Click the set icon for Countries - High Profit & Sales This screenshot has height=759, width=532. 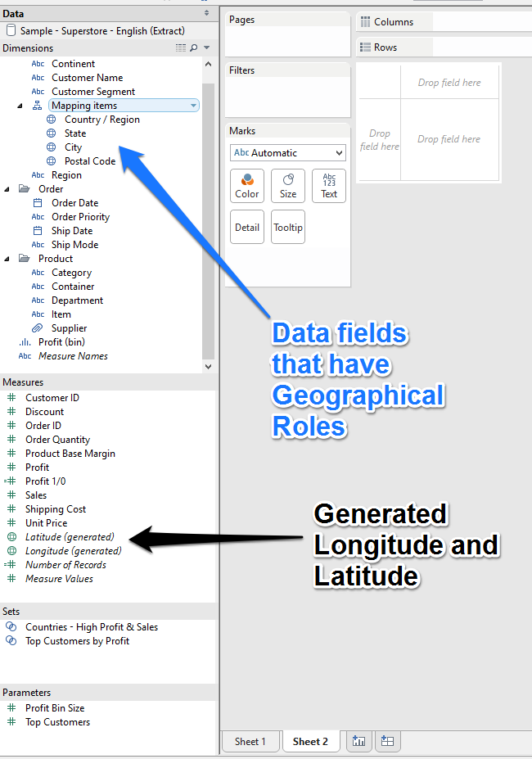click(x=11, y=627)
